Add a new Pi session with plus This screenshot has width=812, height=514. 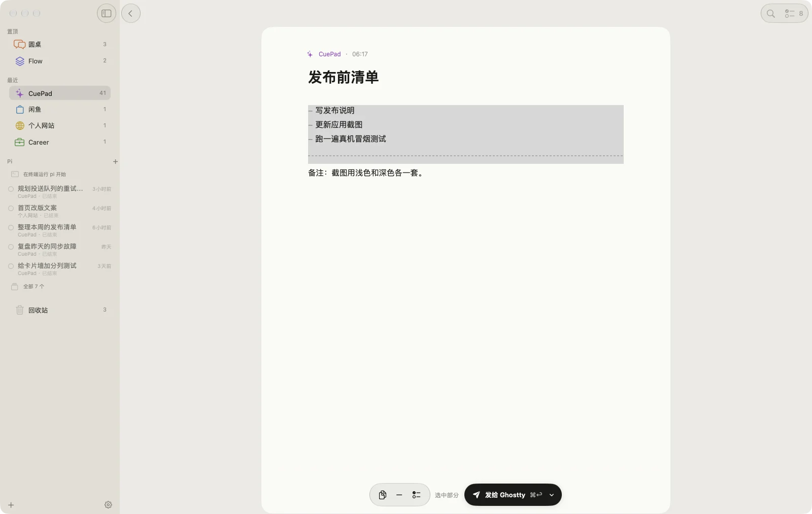coord(115,161)
